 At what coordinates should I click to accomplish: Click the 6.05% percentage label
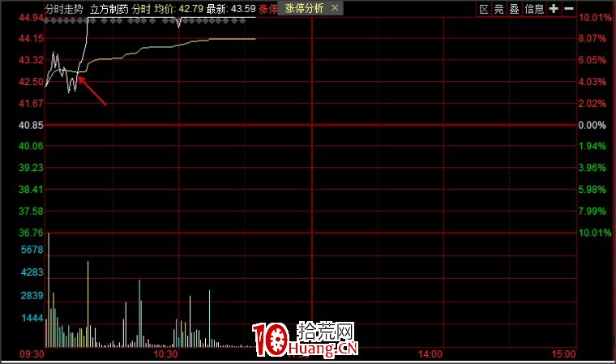point(592,60)
